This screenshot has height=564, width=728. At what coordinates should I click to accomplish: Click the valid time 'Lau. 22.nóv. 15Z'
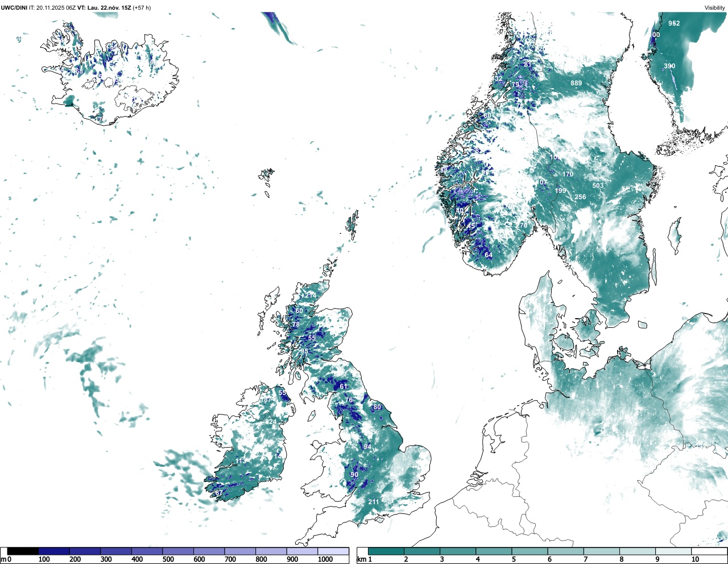click(x=110, y=7)
